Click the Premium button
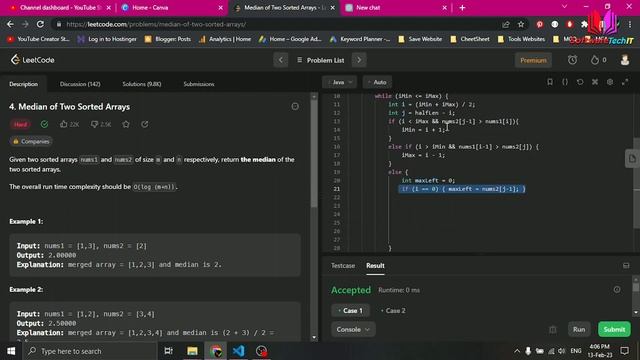This screenshot has height=360, width=640. [x=533, y=60]
